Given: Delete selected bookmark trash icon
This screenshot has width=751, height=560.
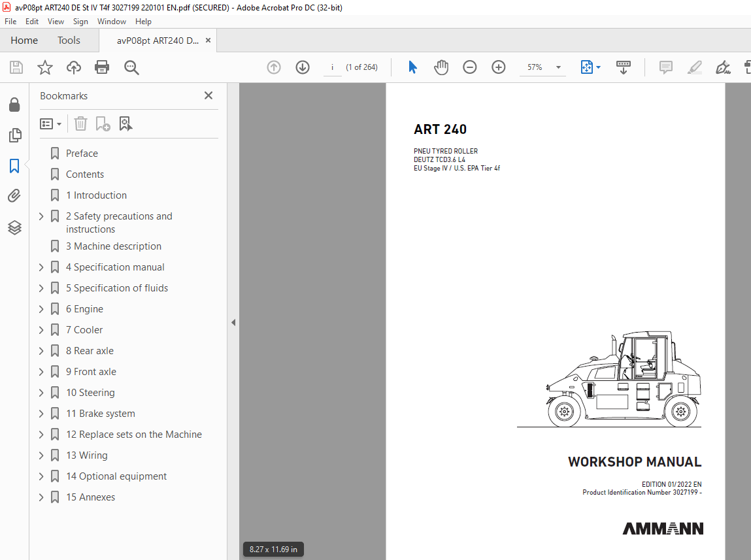Looking at the screenshot, I should pos(80,124).
